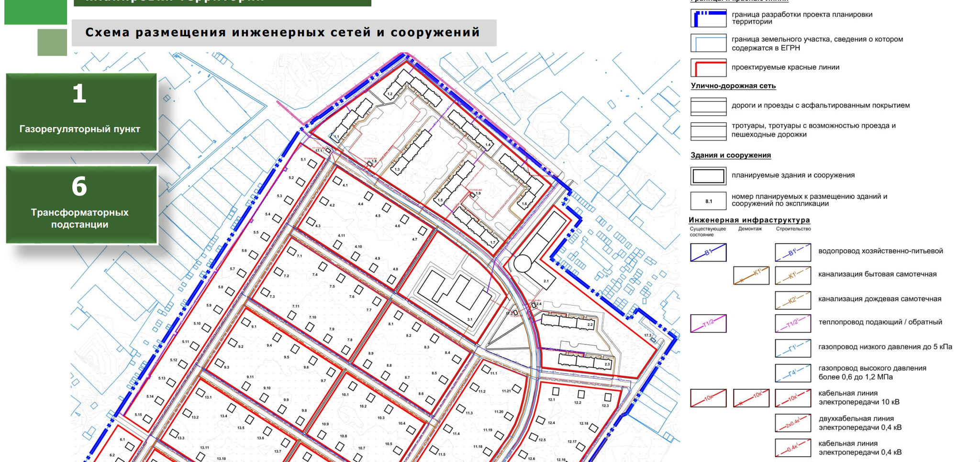This screenshot has width=980, height=462.
Task: Click the title 'Схема размещения инженерных сетей и сооружений'
Action: [283, 33]
